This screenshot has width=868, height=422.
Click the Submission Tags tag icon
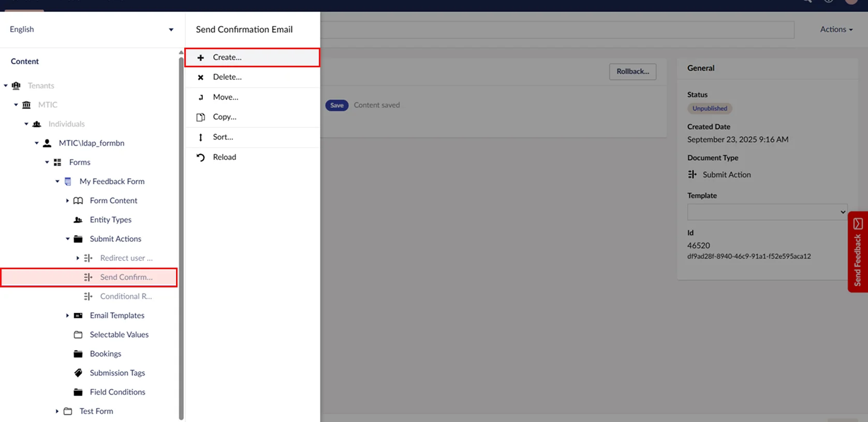78,373
